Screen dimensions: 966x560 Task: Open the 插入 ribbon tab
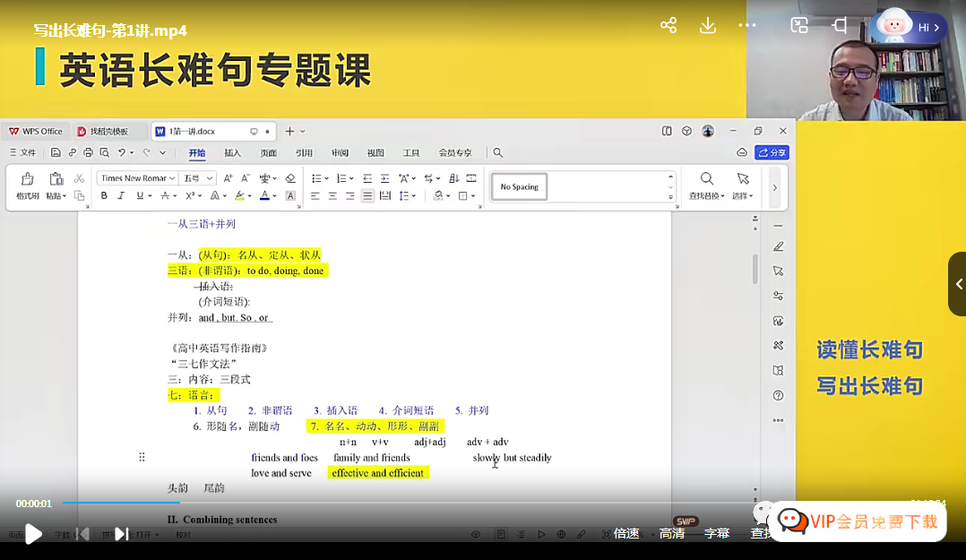pyautogui.click(x=232, y=153)
